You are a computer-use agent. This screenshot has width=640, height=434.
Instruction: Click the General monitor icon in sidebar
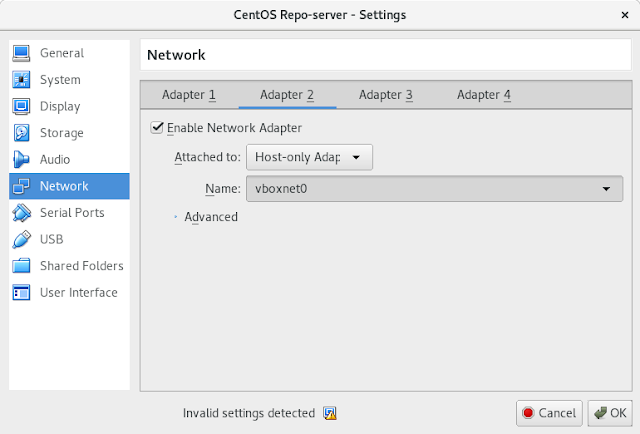[x=21, y=53]
